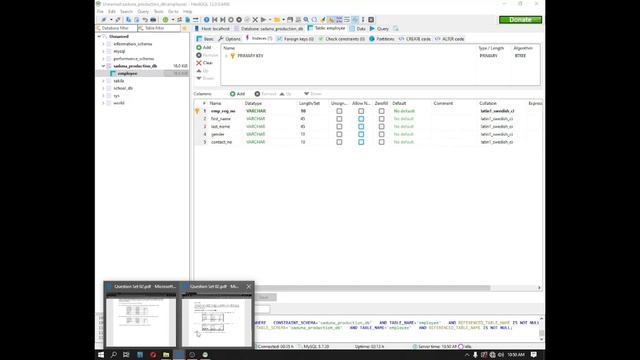Click the last-record navigation icon
640x360 pixels.
click(223, 20)
